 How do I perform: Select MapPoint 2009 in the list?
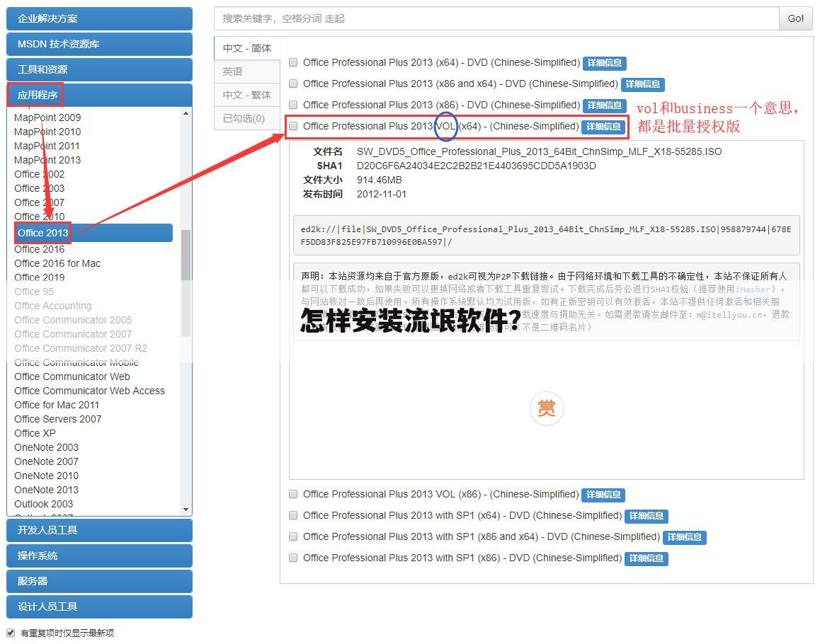pyautogui.click(x=47, y=117)
